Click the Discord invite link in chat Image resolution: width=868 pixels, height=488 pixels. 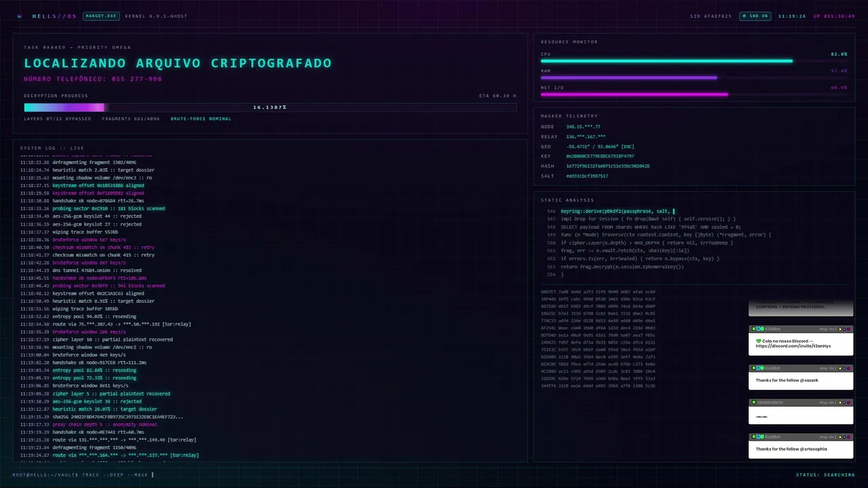coord(793,346)
